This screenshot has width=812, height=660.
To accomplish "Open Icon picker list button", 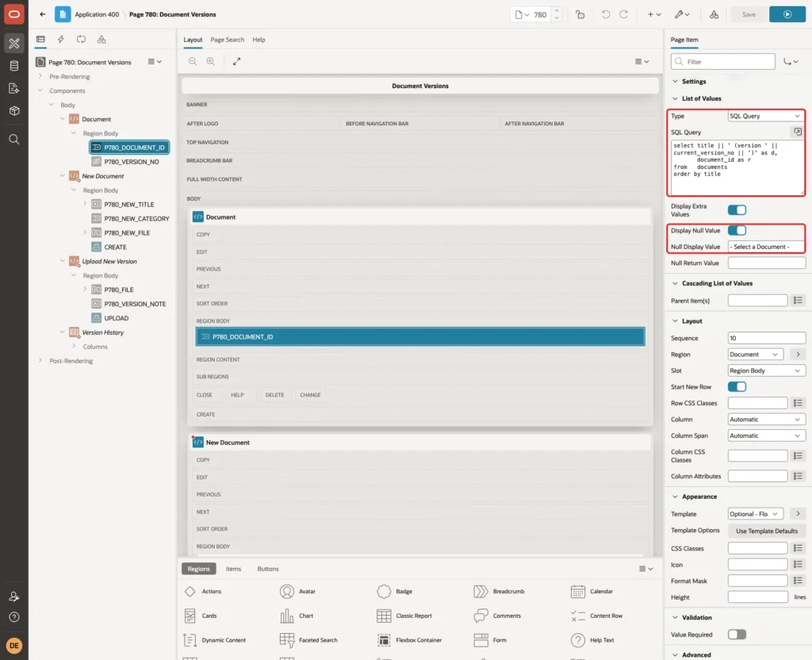I will pyautogui.click(x=798, y=565).
